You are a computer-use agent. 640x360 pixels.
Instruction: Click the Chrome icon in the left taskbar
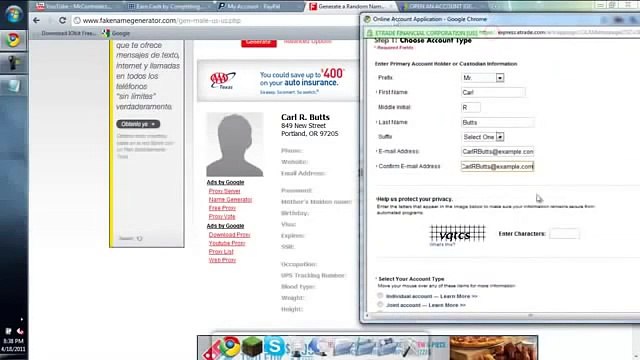[x=13, y=40]
